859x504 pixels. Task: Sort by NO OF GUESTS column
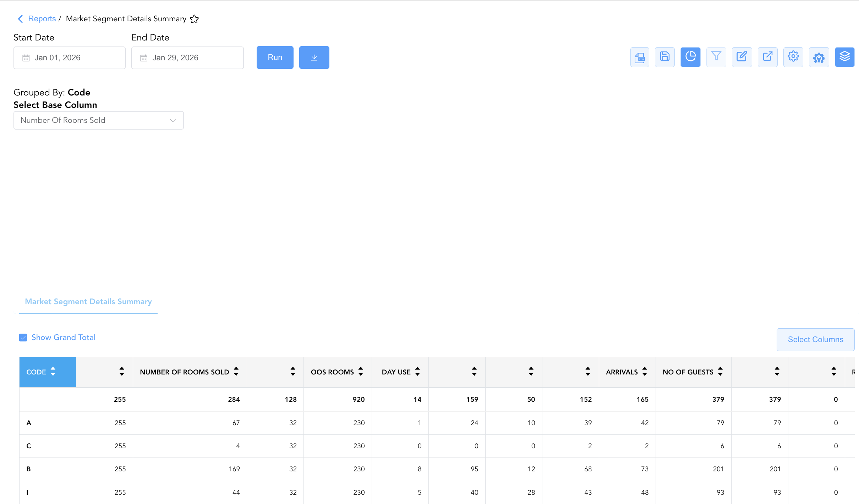[x=720, y=372]
